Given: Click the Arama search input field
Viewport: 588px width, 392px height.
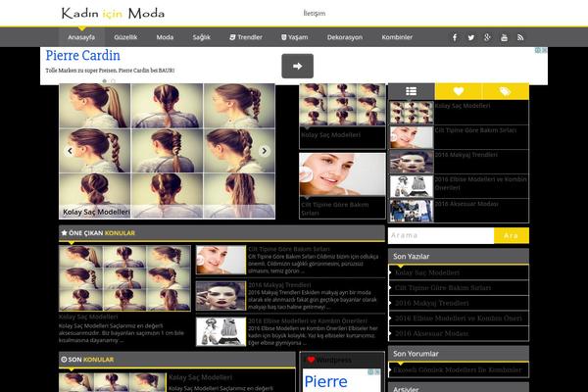Looking at the screenshot, I should tap(441, 235).
